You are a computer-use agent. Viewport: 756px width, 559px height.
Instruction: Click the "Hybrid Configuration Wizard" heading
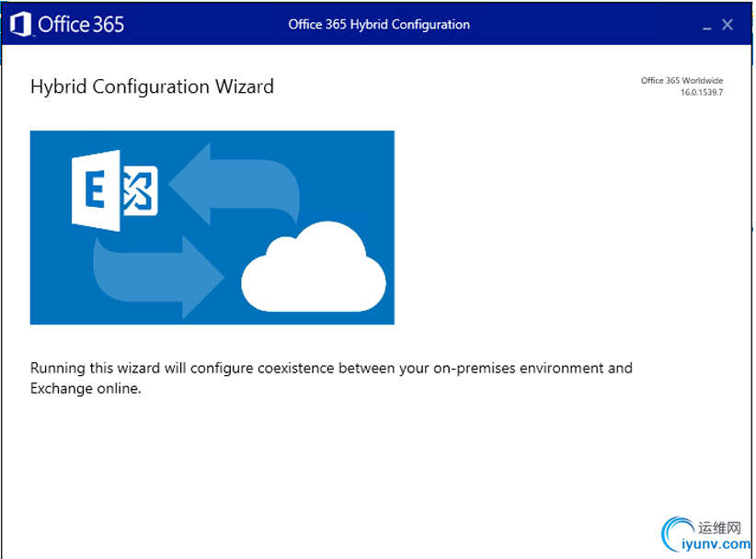click(x=152, y=87)
